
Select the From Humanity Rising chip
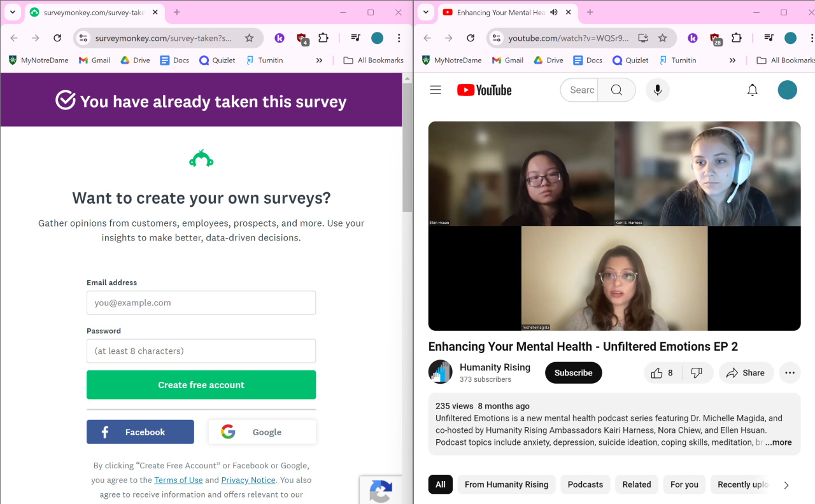[507, 484]
